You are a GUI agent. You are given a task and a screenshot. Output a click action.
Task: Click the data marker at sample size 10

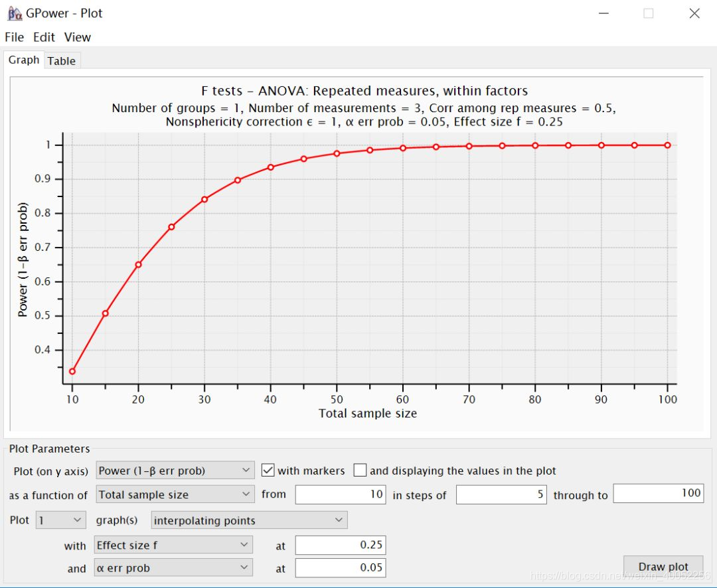72,371
